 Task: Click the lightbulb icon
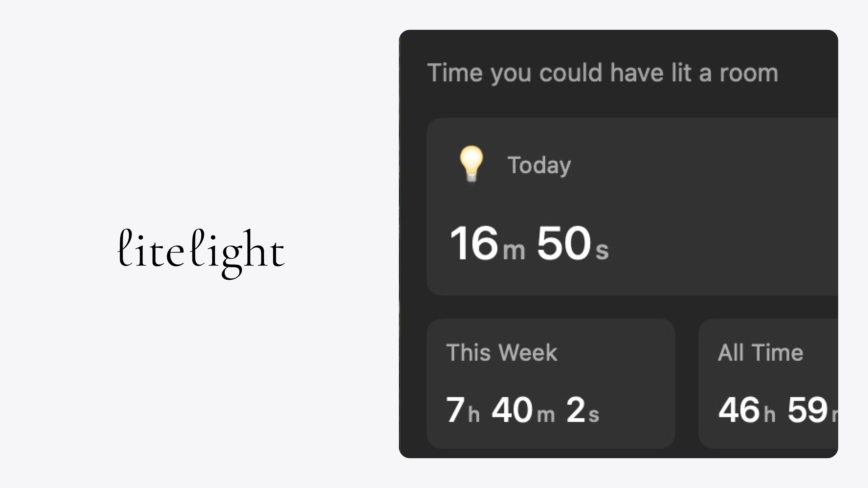[471, 164]
